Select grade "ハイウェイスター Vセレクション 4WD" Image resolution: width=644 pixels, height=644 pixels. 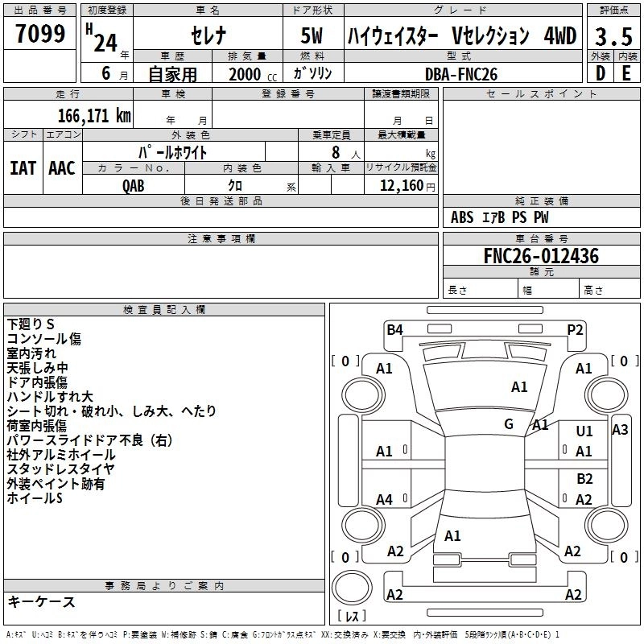pos(462,35)
